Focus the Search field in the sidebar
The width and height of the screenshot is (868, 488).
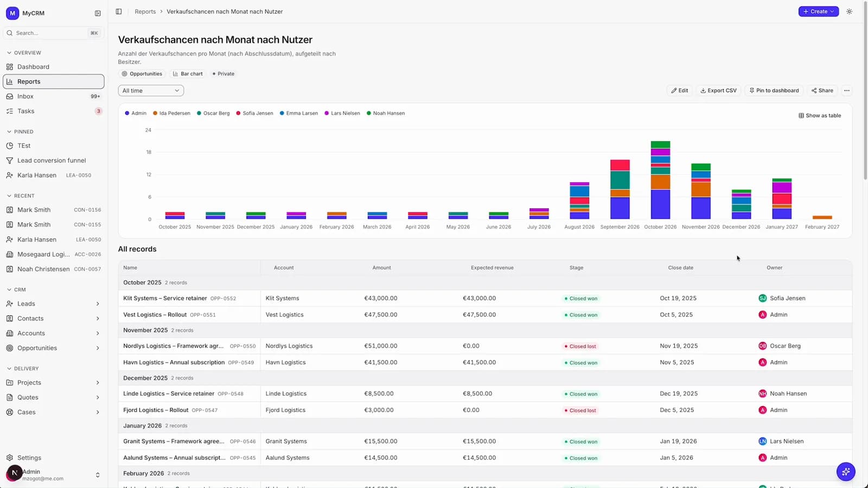click(54, 33)
